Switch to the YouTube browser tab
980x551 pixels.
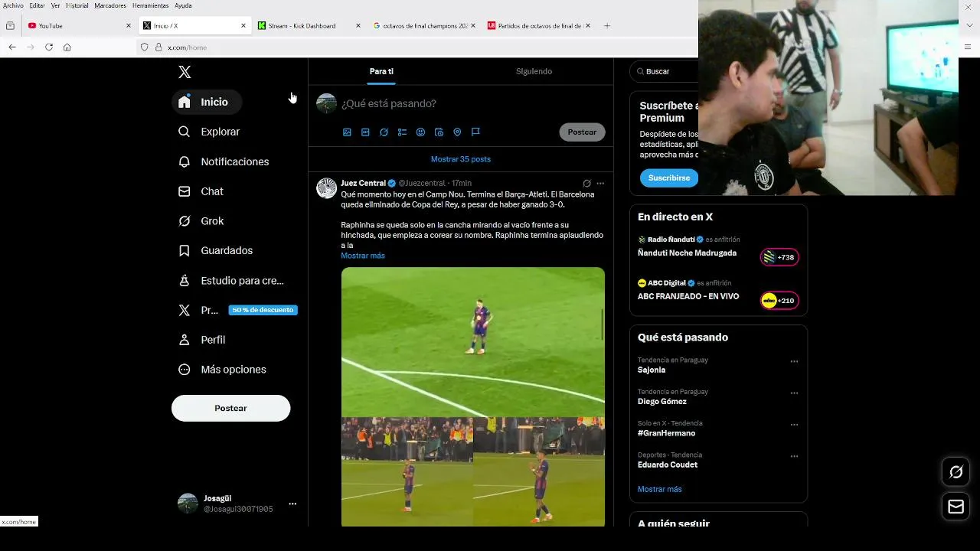tap(79, 25)
